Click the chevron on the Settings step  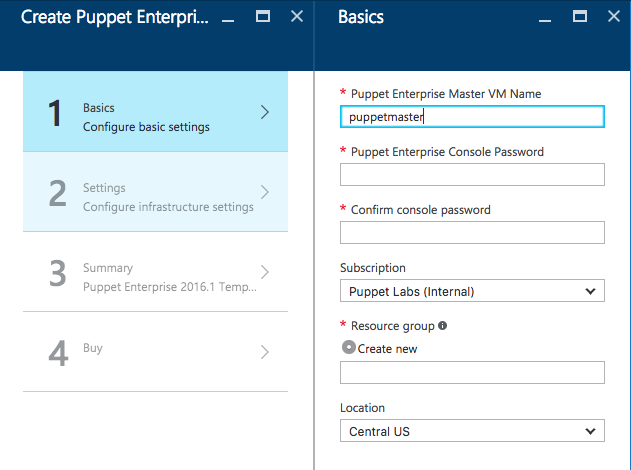click(265, 192)
